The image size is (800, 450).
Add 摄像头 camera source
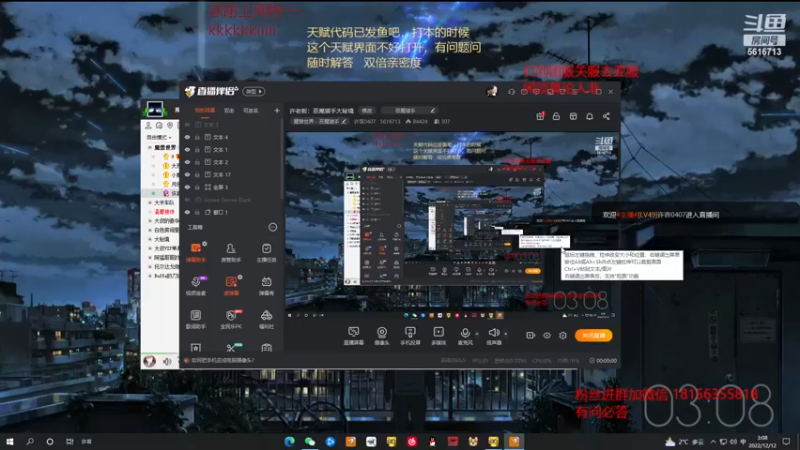pyautogui.click(x=382, y=336)
